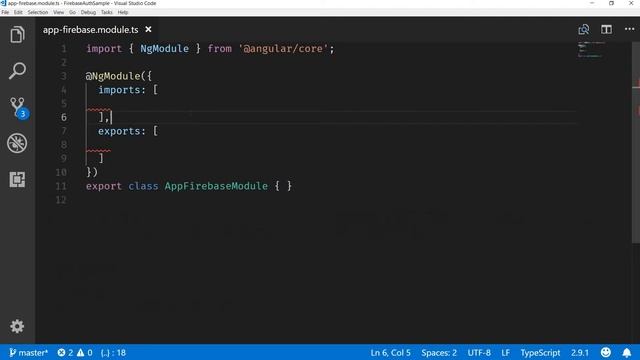640x360 pixels.
Task: Click the @NgModule decorator
Action: pos(113,76)
